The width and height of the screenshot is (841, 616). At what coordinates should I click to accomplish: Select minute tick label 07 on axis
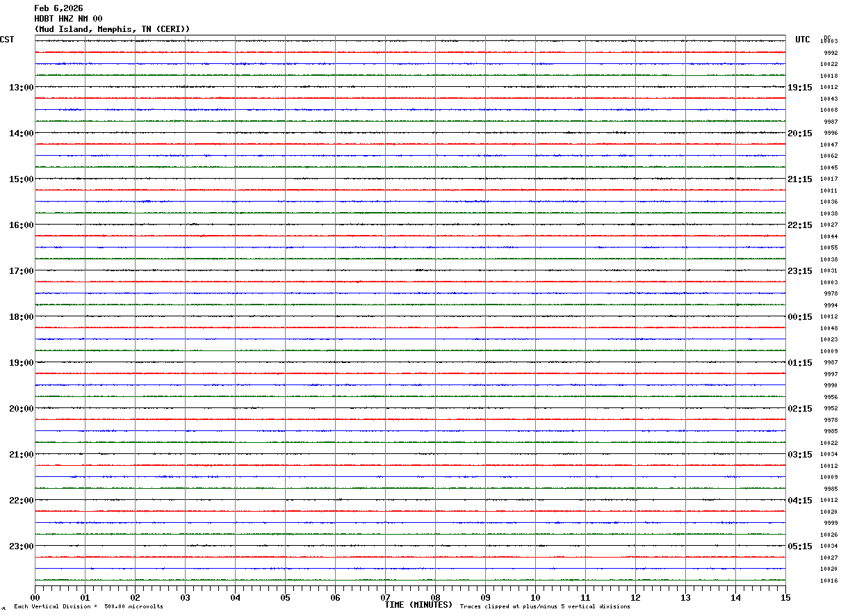click(385, 597)
